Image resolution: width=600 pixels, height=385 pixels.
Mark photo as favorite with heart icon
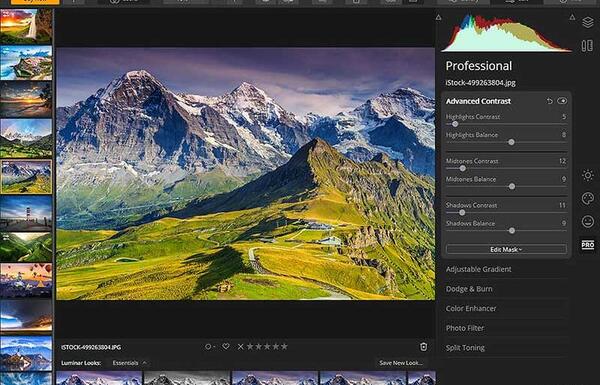click(x=226, y=346)
